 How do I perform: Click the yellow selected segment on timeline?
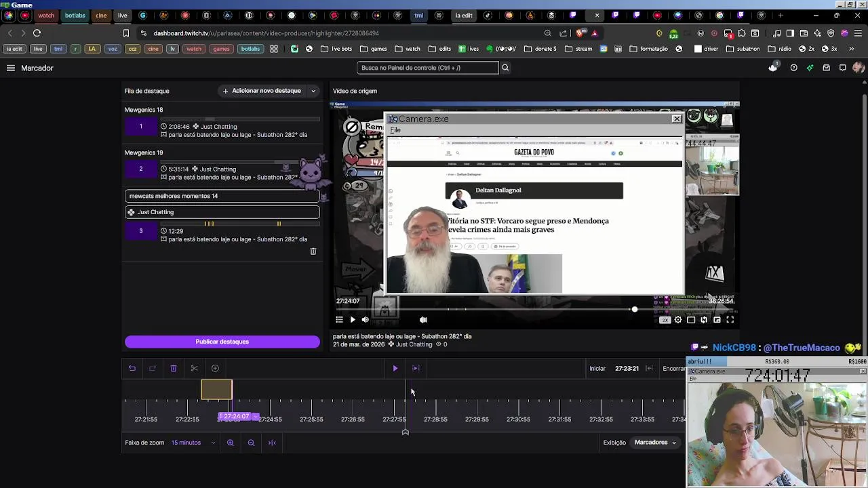[216, 390]
